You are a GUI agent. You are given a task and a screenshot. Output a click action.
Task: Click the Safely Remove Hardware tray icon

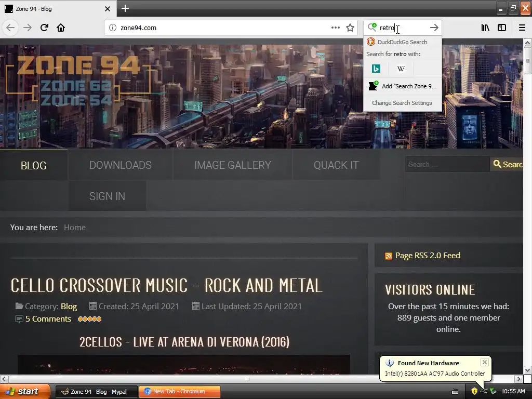tap(493, 391)
